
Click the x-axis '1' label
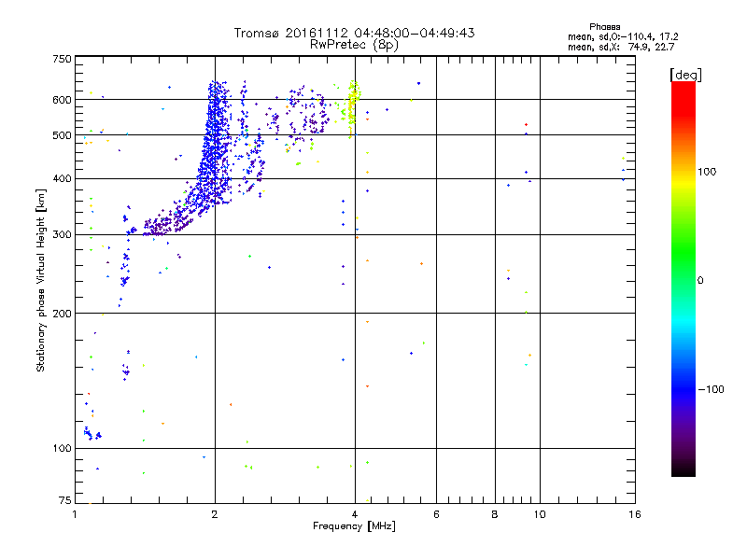pos(75,514)
